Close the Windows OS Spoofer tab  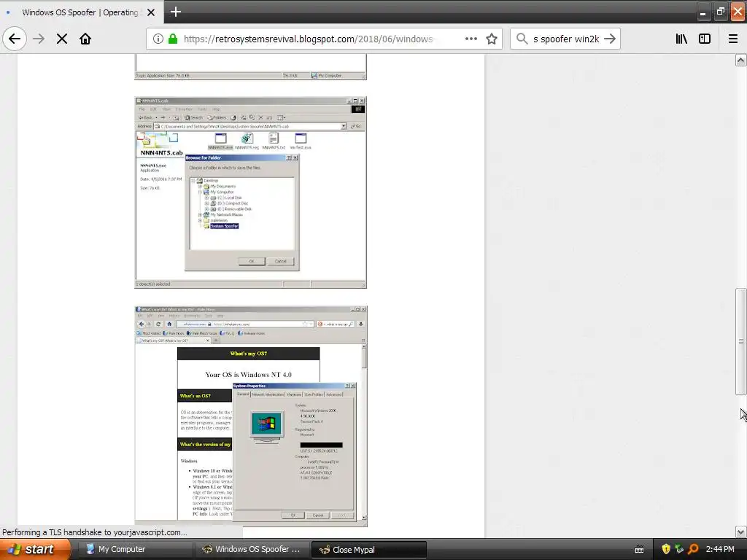tap(151, 12)
